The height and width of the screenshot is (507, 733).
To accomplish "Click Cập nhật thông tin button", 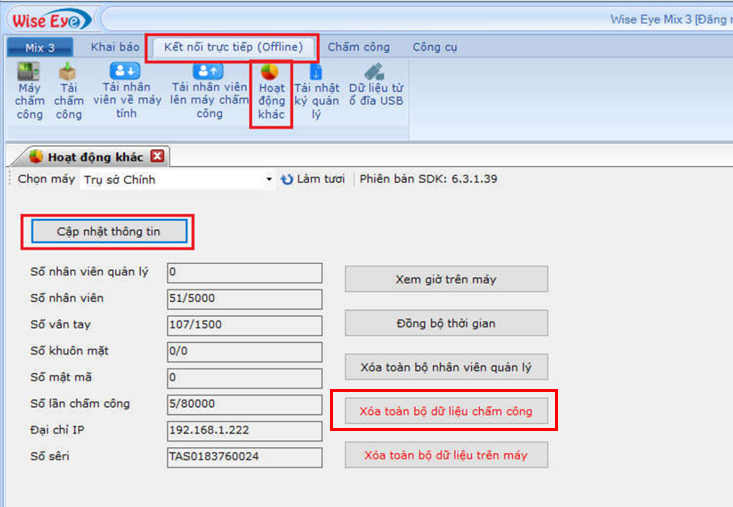I will 109,232.
